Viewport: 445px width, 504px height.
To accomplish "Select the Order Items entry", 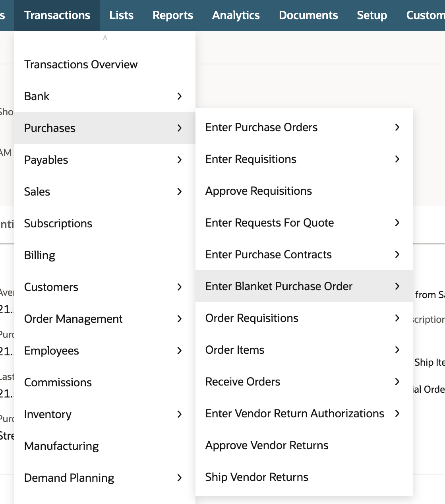I will [x=304, y=350].
